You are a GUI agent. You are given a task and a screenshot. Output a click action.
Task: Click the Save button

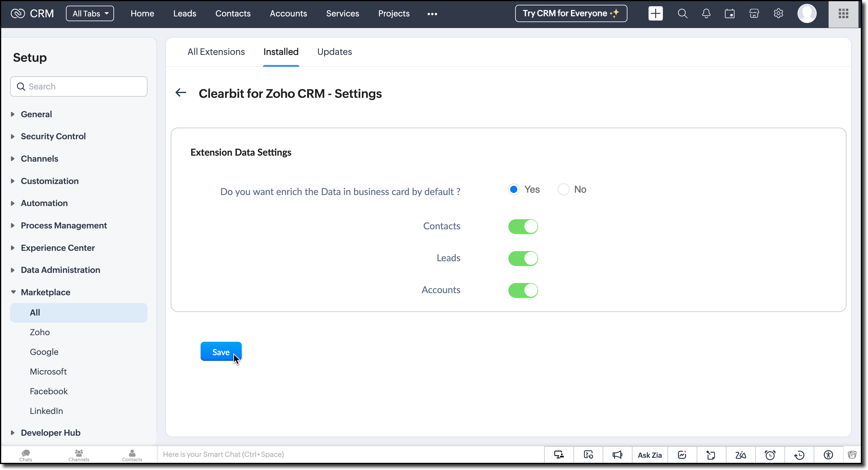click(221, 352)
